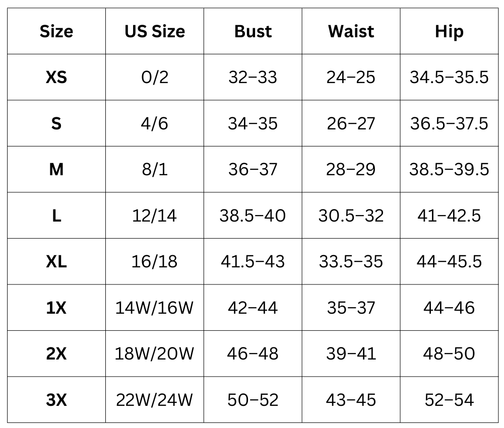Click the XL size row label

56,262
